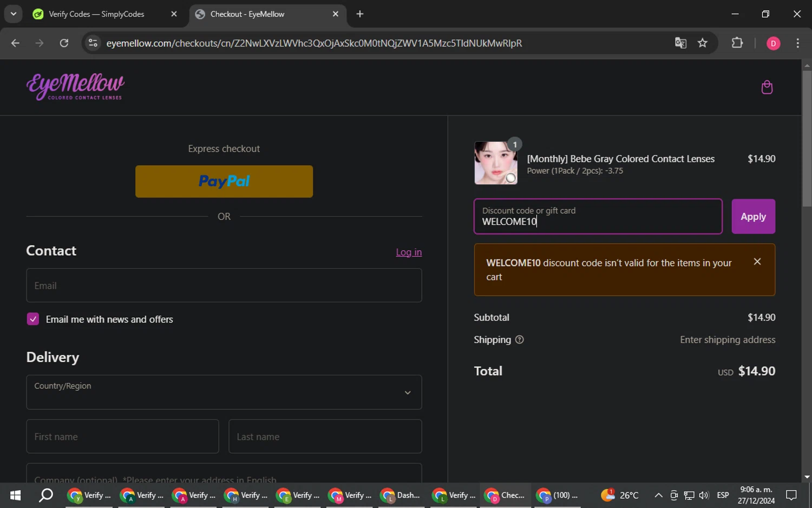Click the scrollbar up arrow
Viewport: 812px width, 508px height.
point(807,65)
